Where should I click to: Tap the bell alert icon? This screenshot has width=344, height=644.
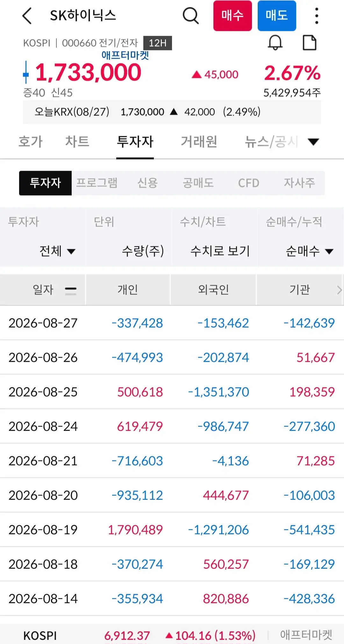click(x=275, y=43)
